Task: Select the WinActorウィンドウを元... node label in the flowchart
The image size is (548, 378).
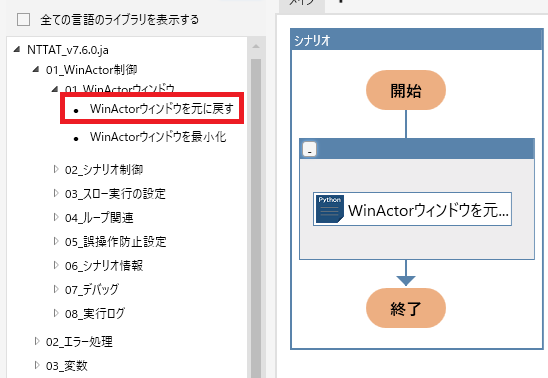Action: 428,210
